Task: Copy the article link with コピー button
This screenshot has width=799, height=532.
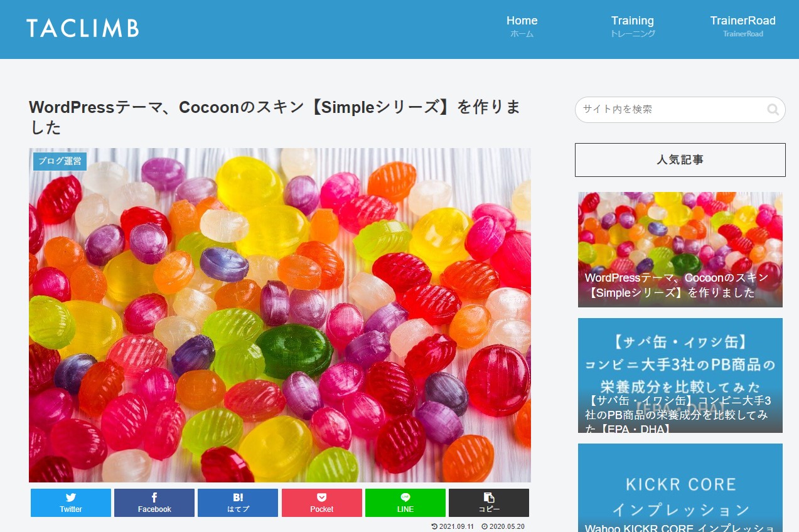Action: (x=489, y=503)
